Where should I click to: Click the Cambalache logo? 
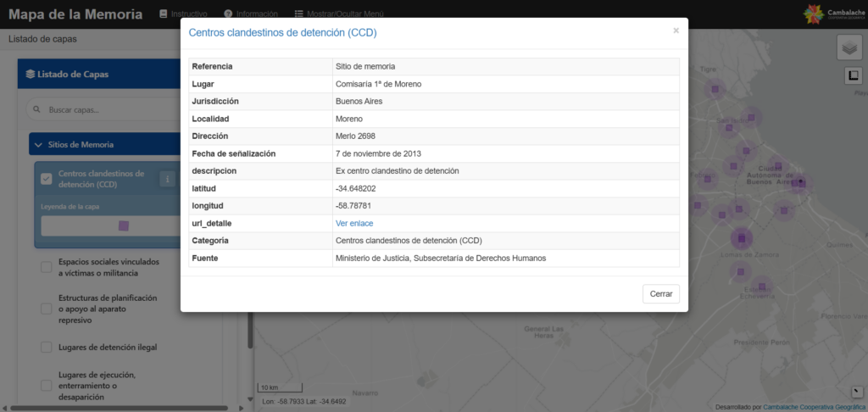tap(830, 14)
